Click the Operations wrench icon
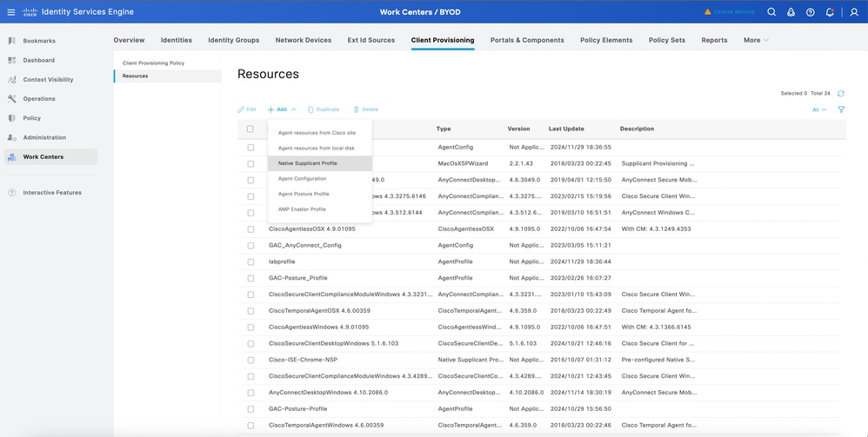This screenshot has width=868, height=437. click(11, 99)
